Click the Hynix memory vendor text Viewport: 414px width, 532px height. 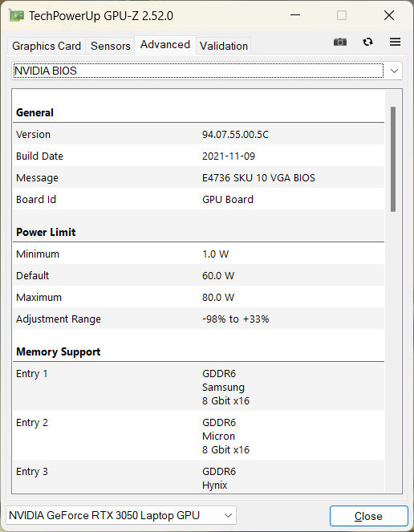214,485
